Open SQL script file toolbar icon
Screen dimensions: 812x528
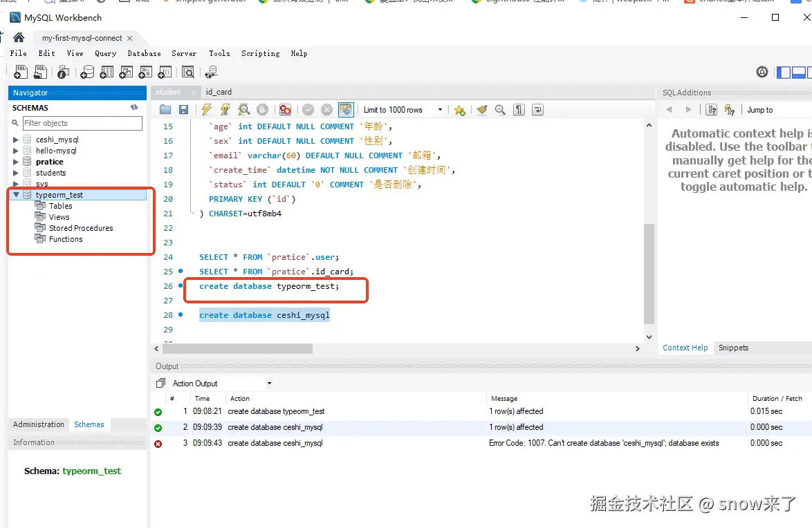(40, 72)
